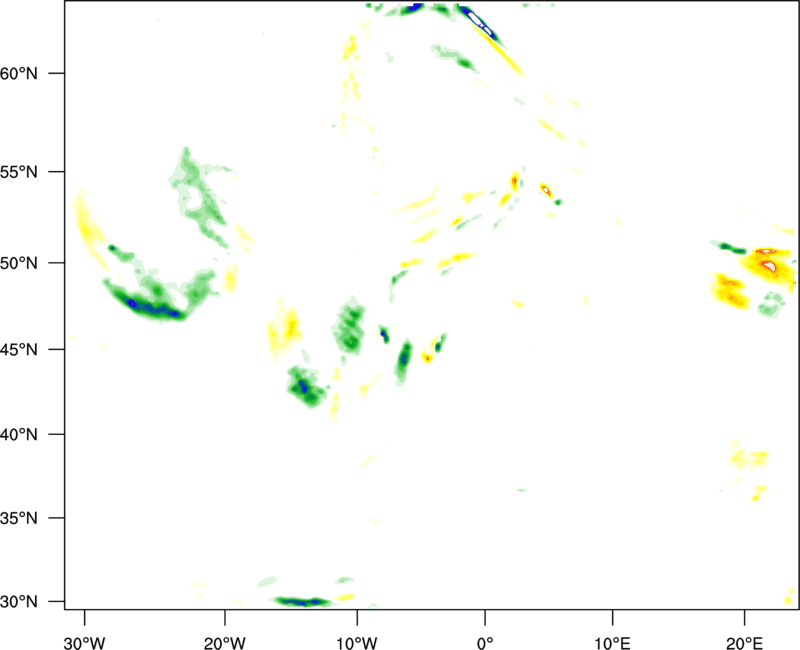Click the 60°N latitude label
This screenshot has height=650, width=800.
pos(19,73)
